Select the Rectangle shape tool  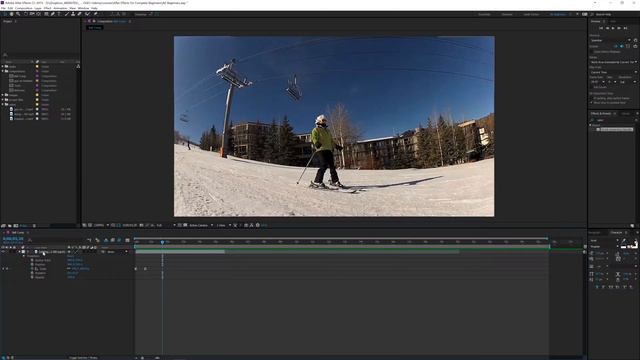tap(46, 14)
